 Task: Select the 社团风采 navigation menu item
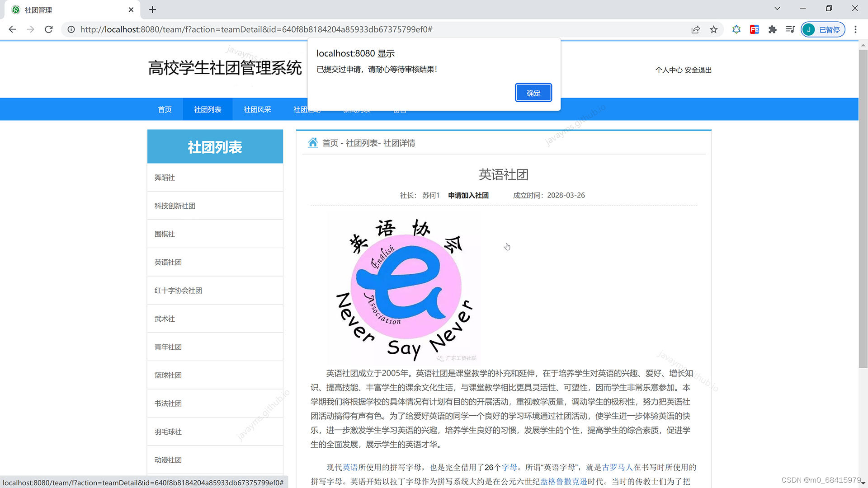(x=257, y=109)
